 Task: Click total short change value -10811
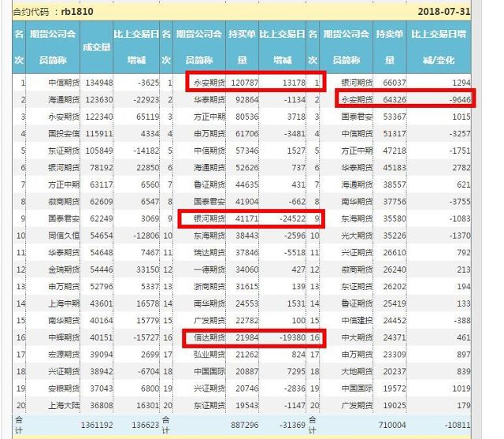pos(458,425)
